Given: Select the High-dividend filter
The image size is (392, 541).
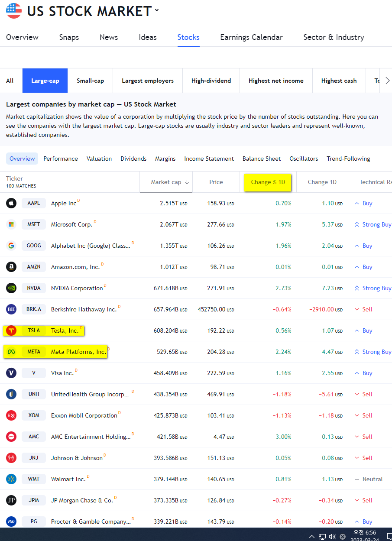Looking at the screenshot, I should (x=211, y=81).
